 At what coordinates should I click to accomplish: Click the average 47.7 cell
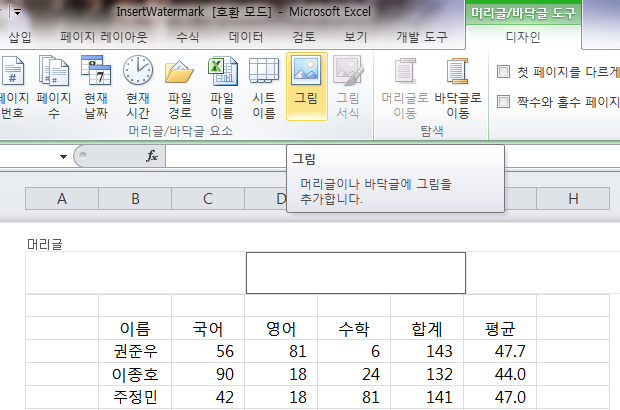tap(500, 351)
